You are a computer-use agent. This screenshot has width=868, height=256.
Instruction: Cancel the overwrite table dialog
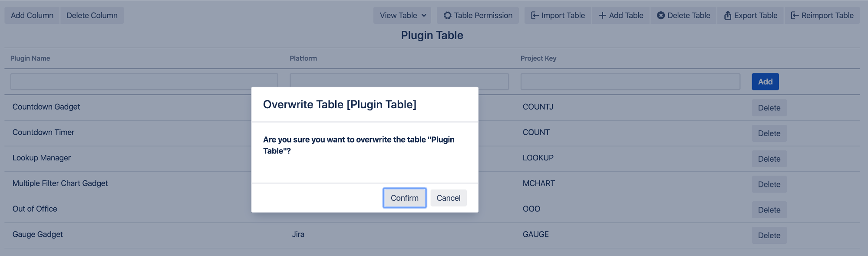pyautogui.click(x=448, y=198)
